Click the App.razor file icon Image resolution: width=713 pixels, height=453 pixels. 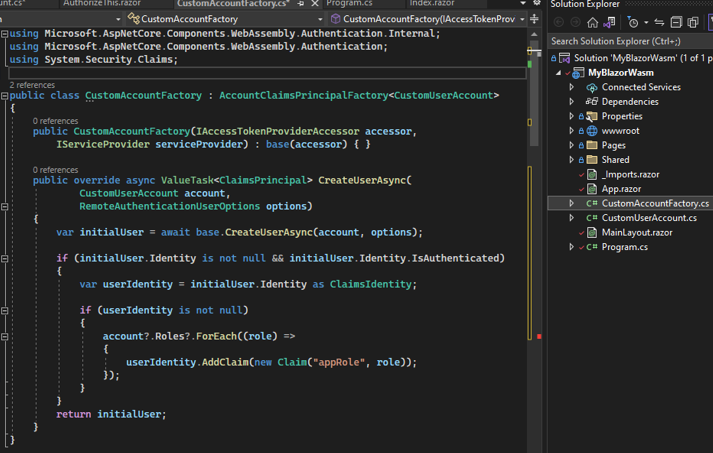pyautogui.click(x=592, y=189)
